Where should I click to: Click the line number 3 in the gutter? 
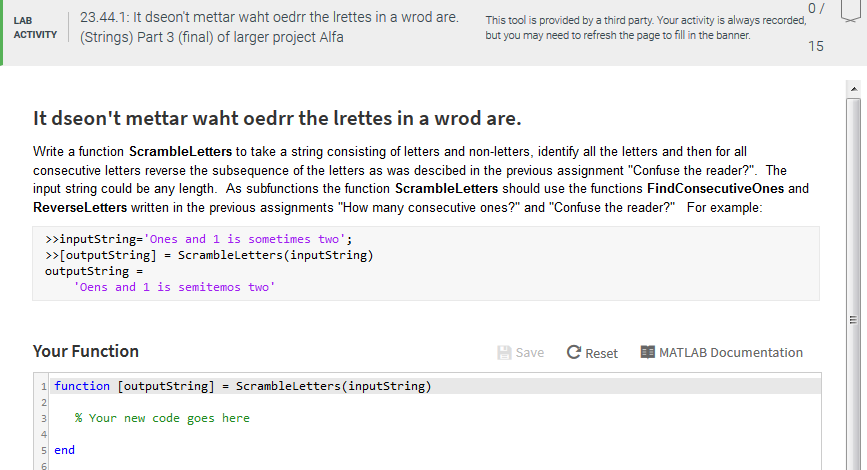(x=44, y=419)
